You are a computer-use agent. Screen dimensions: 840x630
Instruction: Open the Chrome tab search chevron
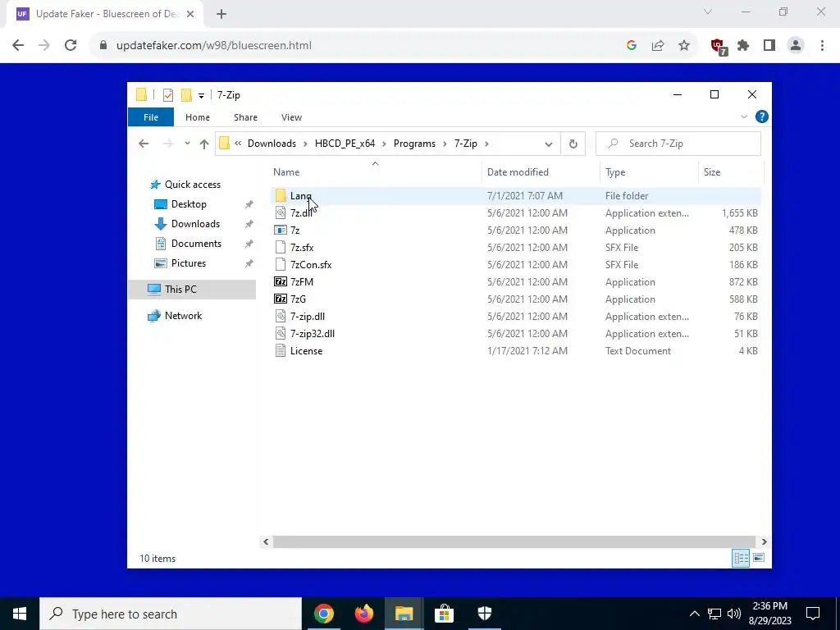(708, 11)
